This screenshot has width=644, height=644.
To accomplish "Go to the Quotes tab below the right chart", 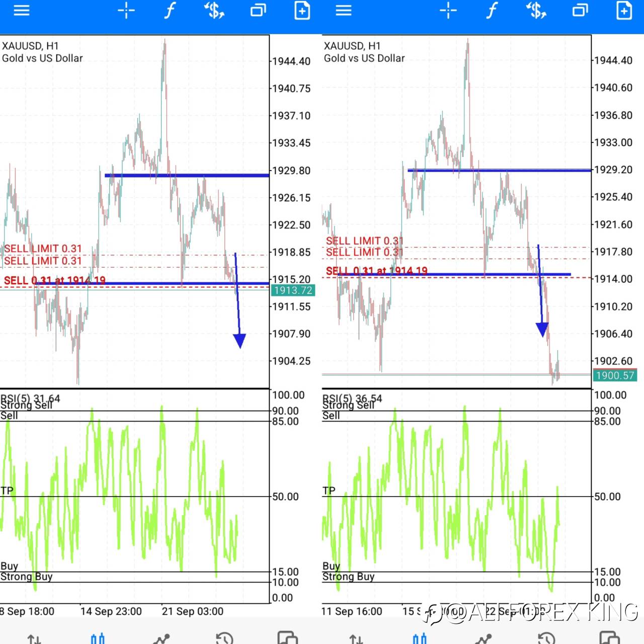I will click(356, 638).
